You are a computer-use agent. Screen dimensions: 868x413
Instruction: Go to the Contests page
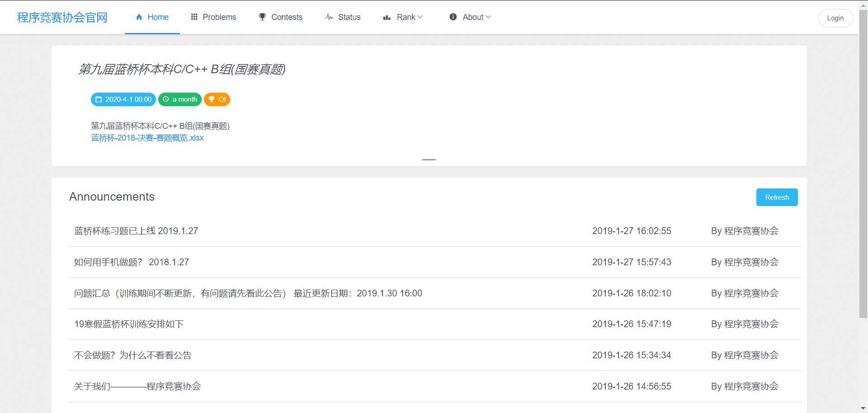point(280,17)
